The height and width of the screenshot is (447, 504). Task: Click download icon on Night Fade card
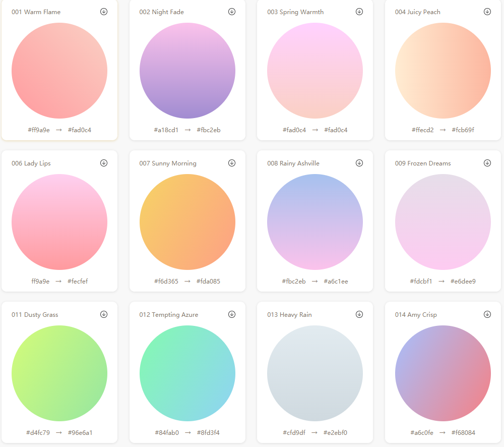(x=232, y=12)
